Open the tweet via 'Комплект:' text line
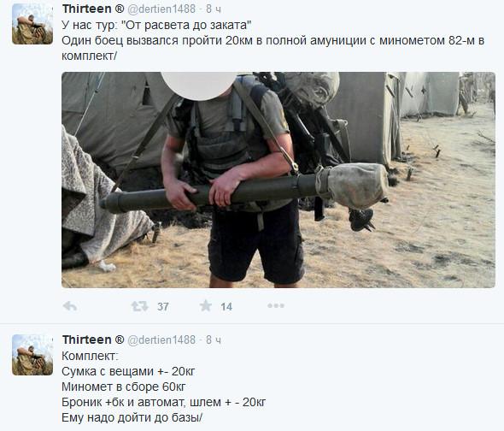 tap(90, 356)
